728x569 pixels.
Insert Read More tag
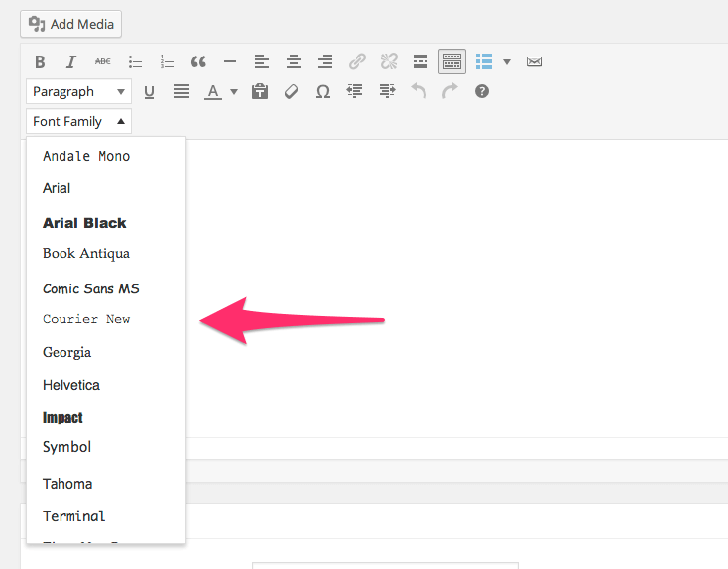tap(421, 61)
